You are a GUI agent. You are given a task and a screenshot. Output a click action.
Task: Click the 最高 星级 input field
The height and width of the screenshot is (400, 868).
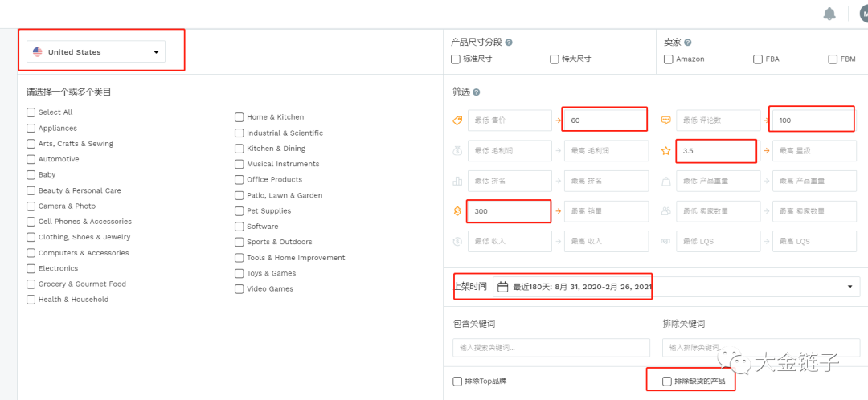click(814, 150)
